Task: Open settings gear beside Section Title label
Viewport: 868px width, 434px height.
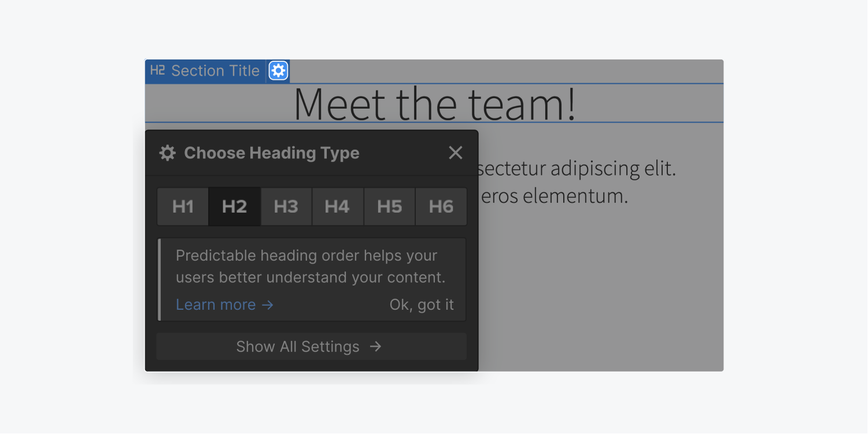Action: (x=278, y=71)
